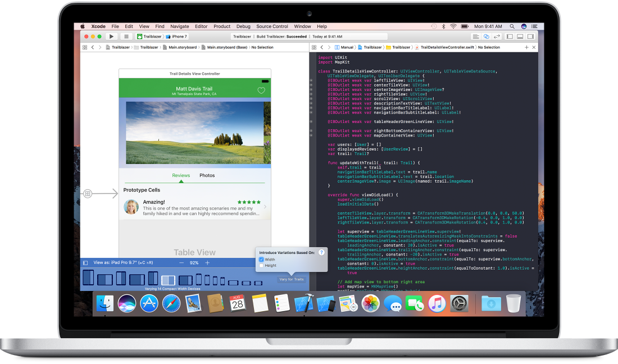Go back in left editor history

pos(93,47)
